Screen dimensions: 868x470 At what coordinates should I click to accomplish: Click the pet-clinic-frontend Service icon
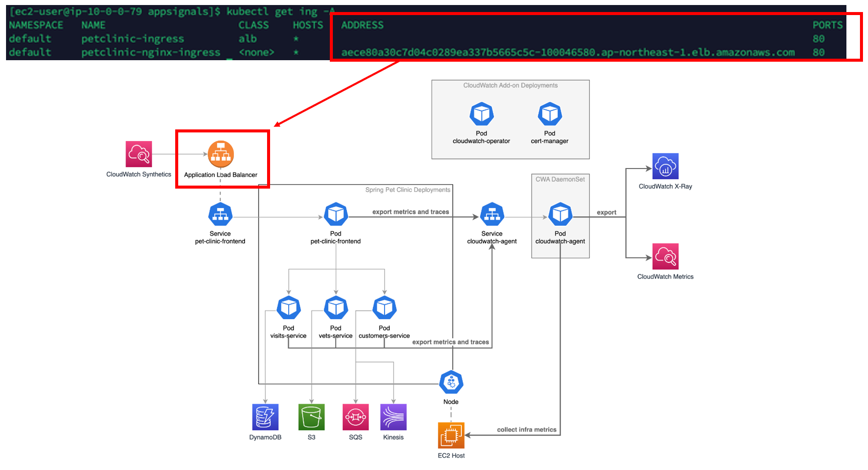[x=220, y=215]
